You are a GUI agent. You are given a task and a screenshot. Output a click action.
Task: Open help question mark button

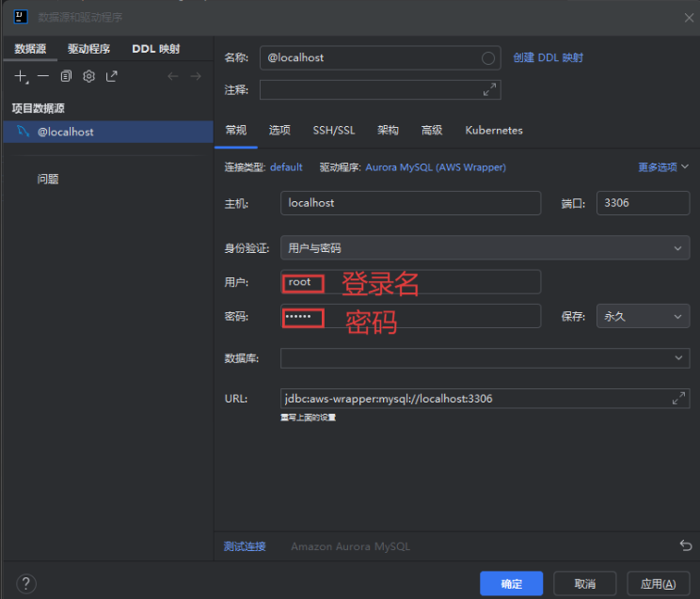[26, 583]
